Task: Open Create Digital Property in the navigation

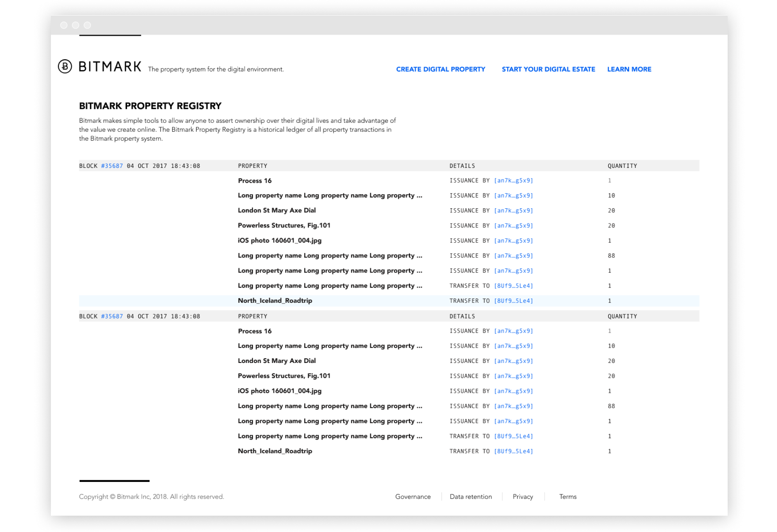Action: pos(441,69)
